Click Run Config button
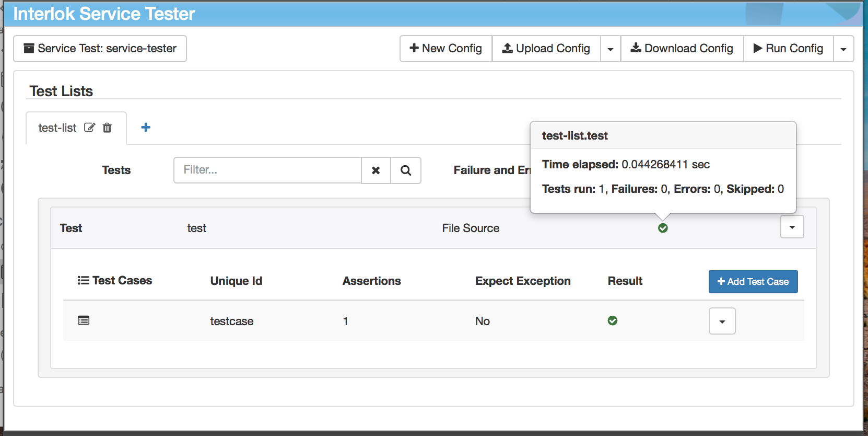The width and height of the screenshot is (868, 436). [789, 49]
